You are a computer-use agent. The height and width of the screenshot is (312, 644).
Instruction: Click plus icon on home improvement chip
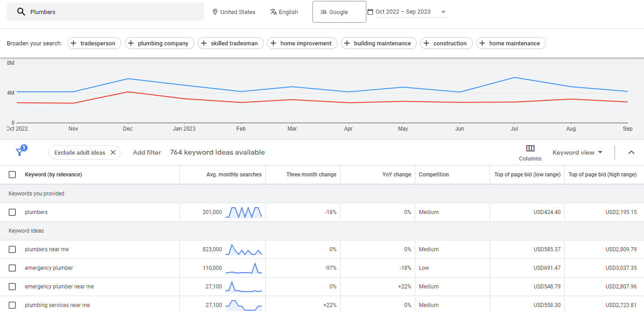[x=274, y=43]
